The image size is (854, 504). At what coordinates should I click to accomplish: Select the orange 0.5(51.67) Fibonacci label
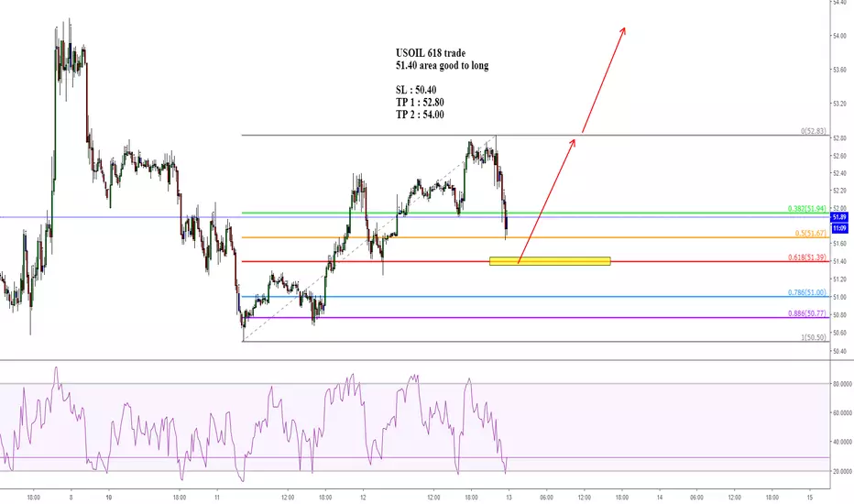[x=810, y=233]
